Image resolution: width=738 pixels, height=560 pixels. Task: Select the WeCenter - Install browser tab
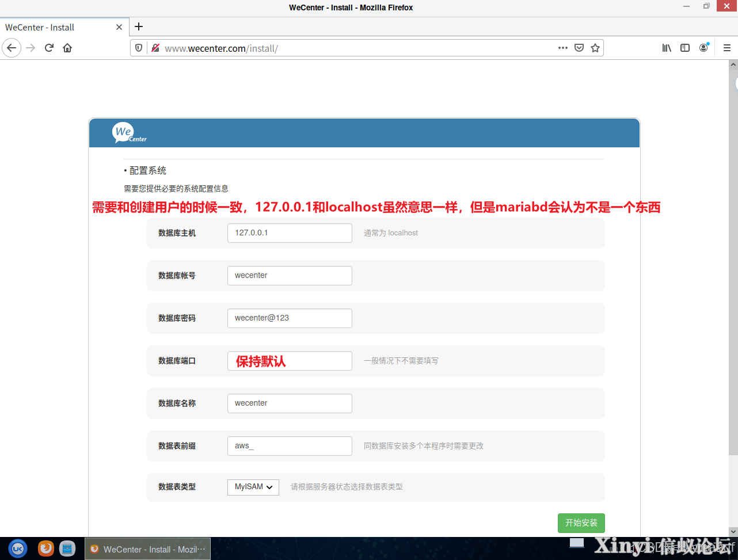tap(64, 27)
